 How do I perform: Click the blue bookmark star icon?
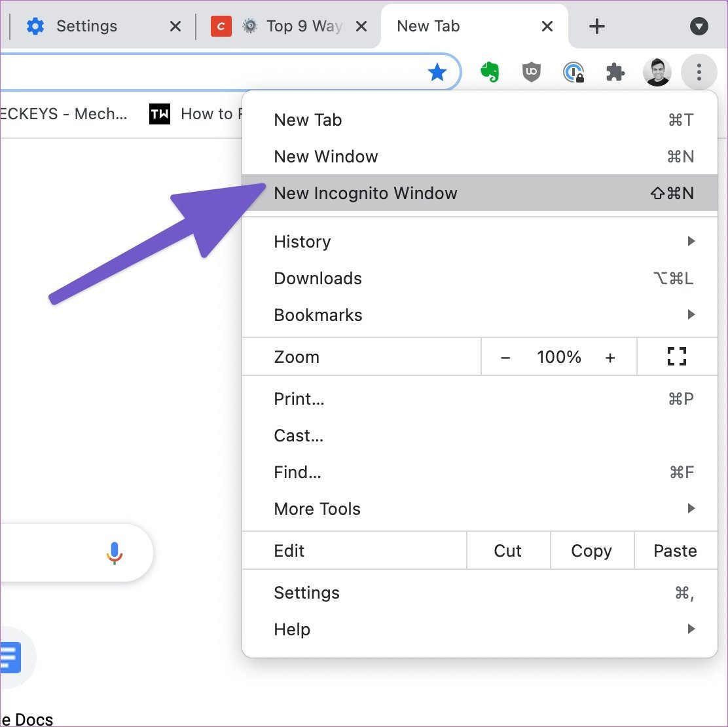(x=437, y=72)
